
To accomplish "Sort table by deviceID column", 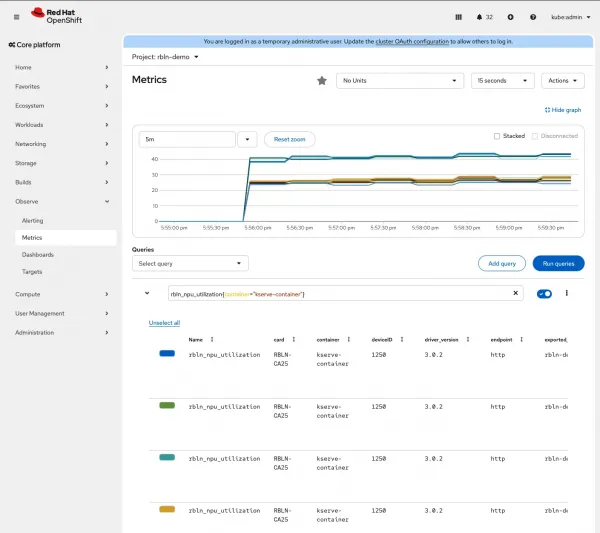I will pos(402,339).
